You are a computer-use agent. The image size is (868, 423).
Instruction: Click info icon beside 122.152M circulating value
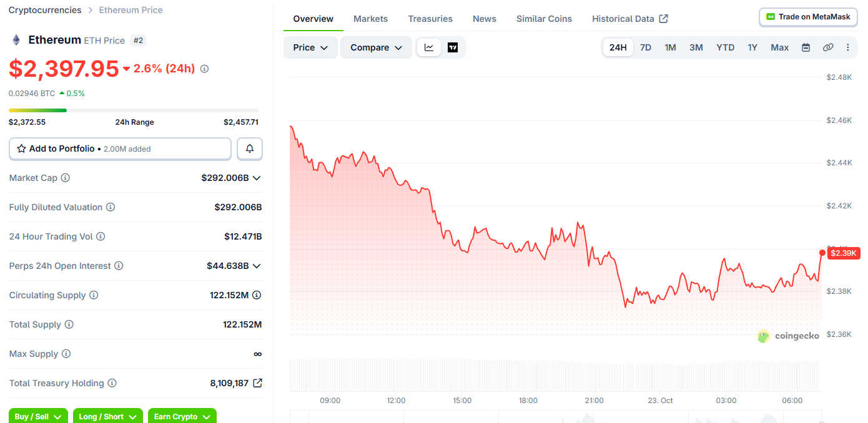[x=257, y=295]
